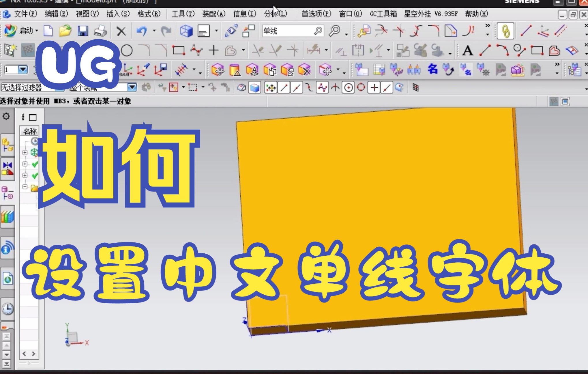Open the 整个装配 selection scope dropdown

(132, 87)
